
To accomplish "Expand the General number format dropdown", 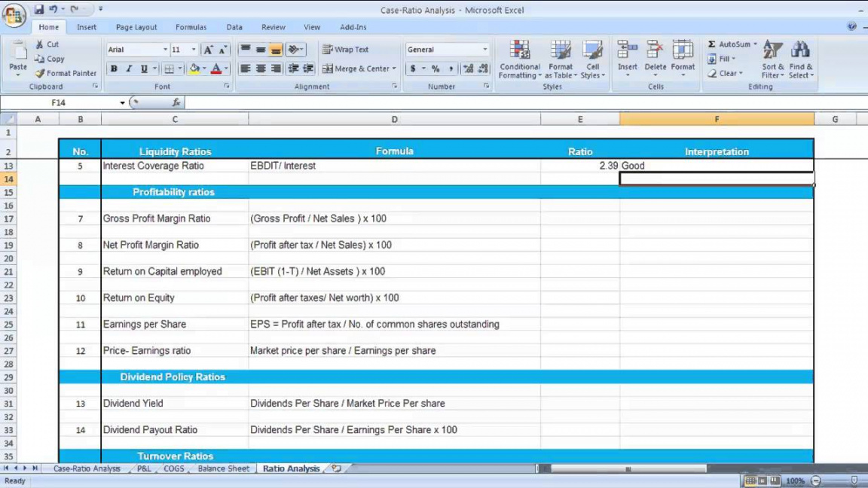I will point(484,50).
